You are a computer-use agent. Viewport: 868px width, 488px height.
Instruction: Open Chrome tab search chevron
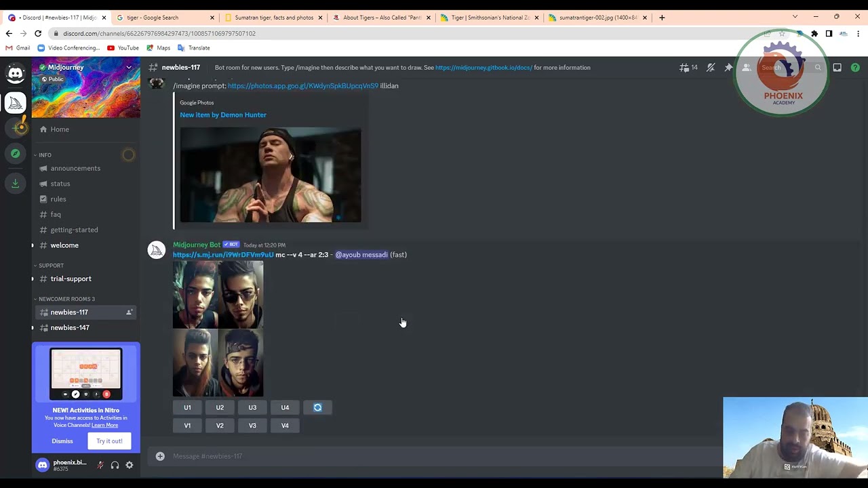point(795,17)
